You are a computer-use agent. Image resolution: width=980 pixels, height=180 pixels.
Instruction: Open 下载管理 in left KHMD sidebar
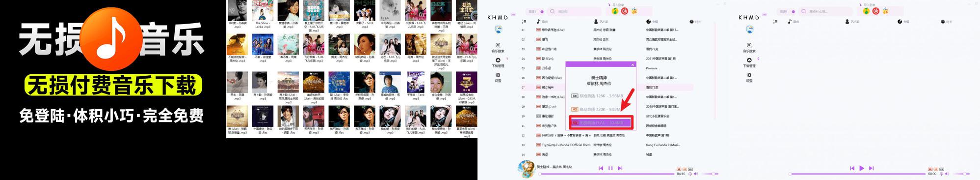point(498,62)
